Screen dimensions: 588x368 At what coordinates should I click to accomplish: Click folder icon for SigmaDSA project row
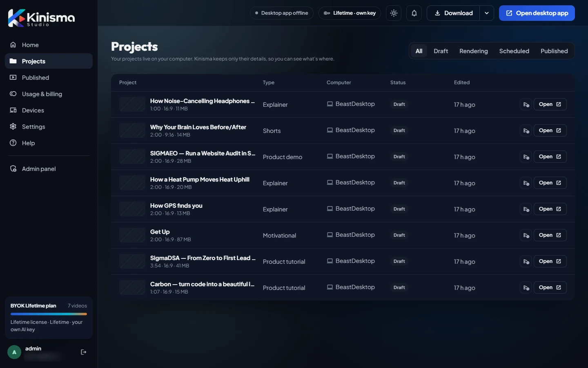(x=526, y=262)
